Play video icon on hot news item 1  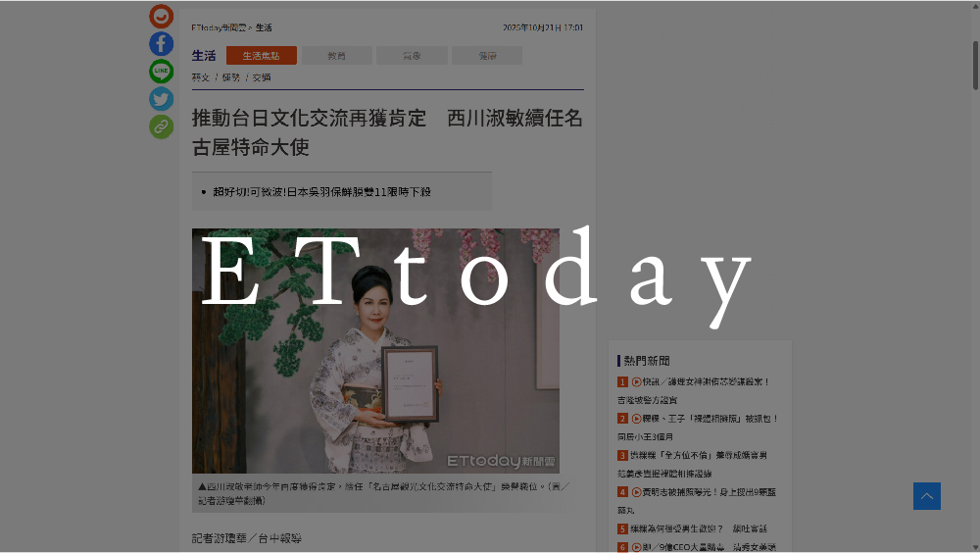pyautogui.click(x=636, y=381)
